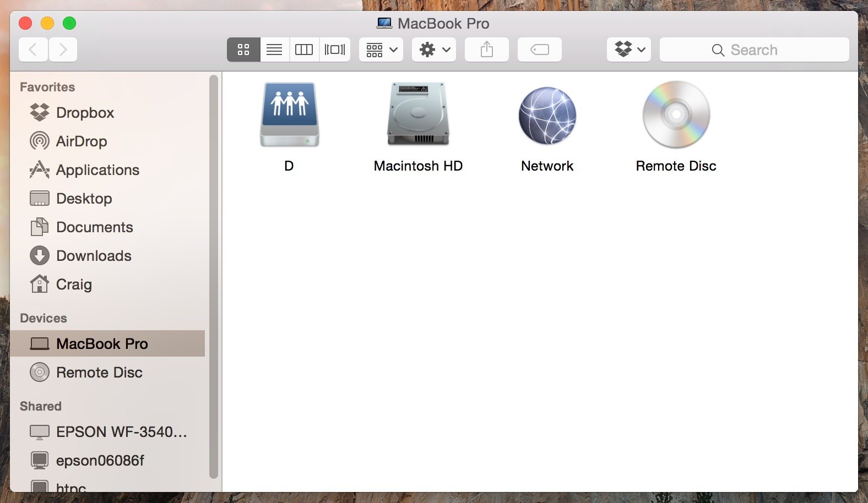Screen dimensions: 868x503
Task: Open Dropbox in sidebar Favorites
Action: 107,113
